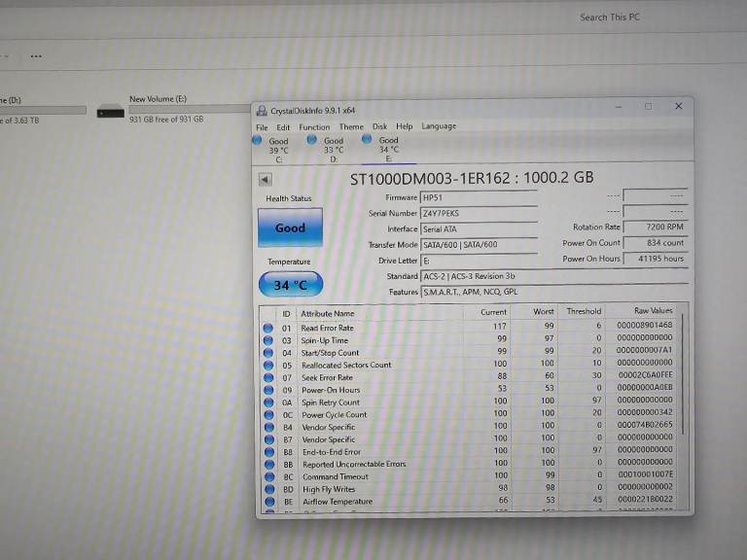Click the Power On Hours value 41195 hours
Screen dimensions: 747x560
tap(655, 259)
